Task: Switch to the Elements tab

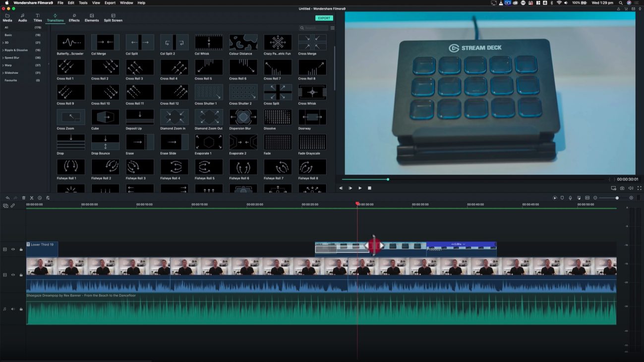Action: (92, 18)
